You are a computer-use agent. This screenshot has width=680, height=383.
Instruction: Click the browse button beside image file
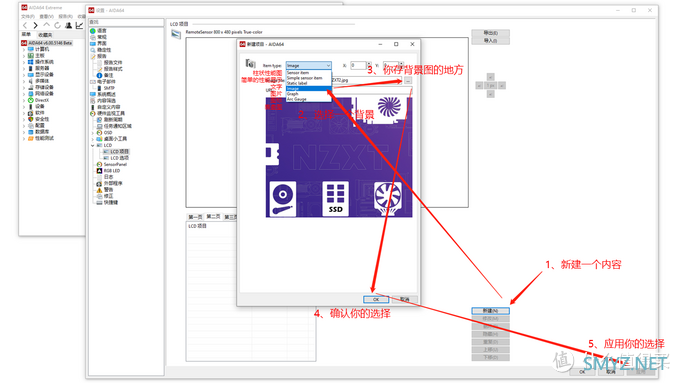point(408,80)
